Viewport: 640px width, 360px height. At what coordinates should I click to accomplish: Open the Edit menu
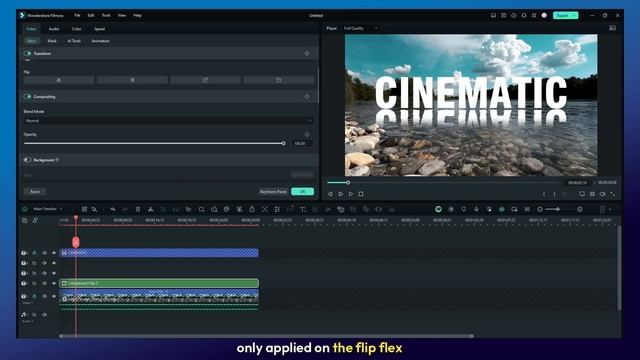point(91,16)
